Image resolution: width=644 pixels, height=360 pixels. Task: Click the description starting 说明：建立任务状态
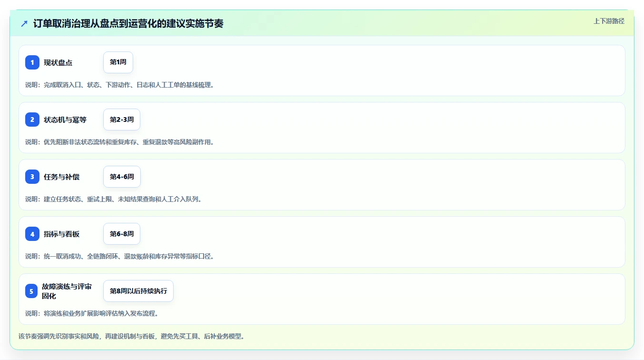tap(114, 199)
